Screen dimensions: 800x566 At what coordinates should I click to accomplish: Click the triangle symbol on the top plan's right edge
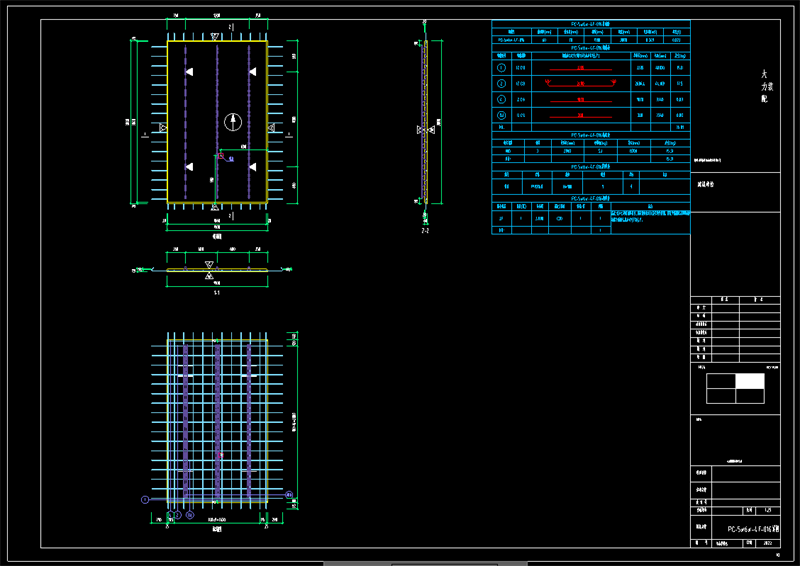pyautogui.click(x=271, y=127)
